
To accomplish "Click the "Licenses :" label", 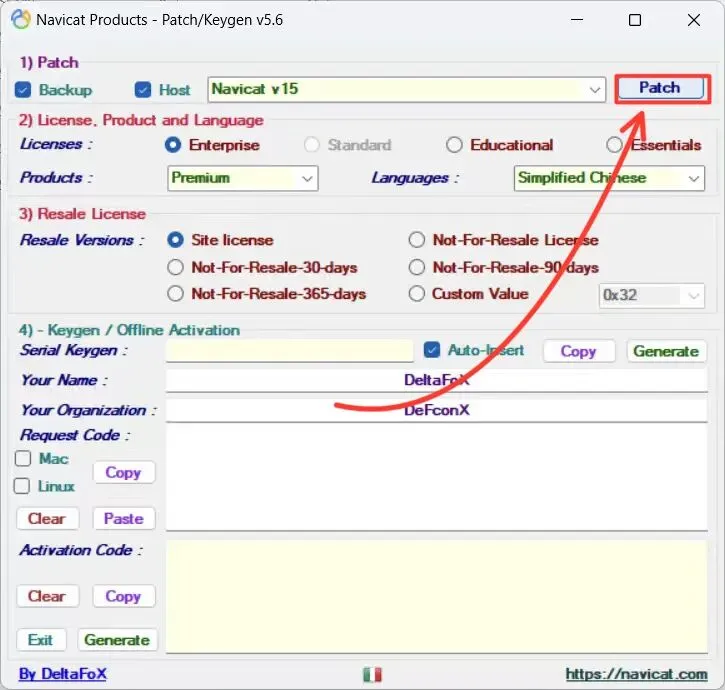I will 56,144.
